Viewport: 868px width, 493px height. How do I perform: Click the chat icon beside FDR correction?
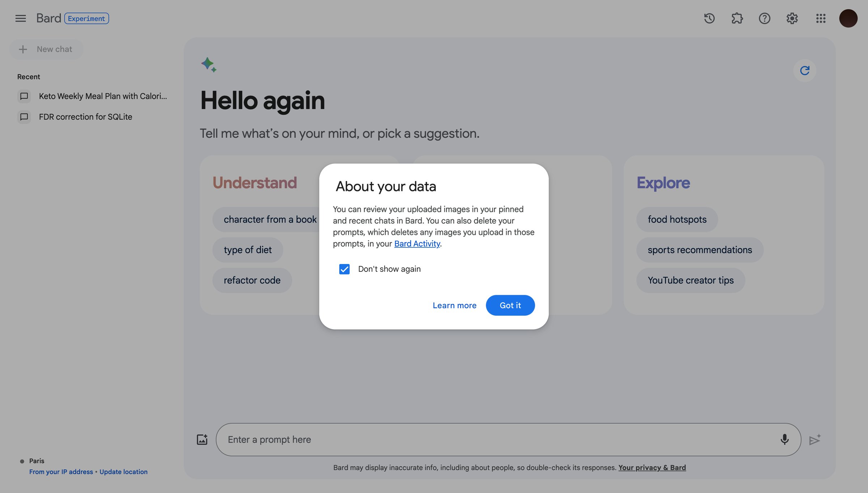(24, 117)
